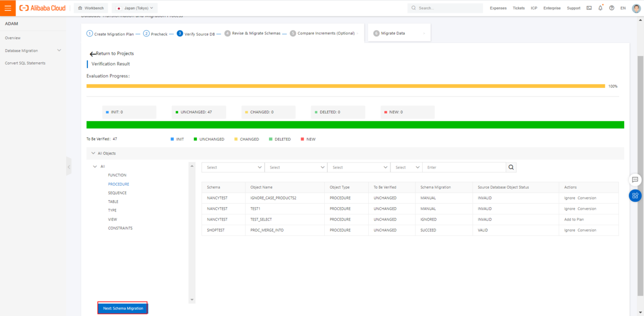
Task: Open the first Select filter dropdown
Action: click(x=233, y=167)
